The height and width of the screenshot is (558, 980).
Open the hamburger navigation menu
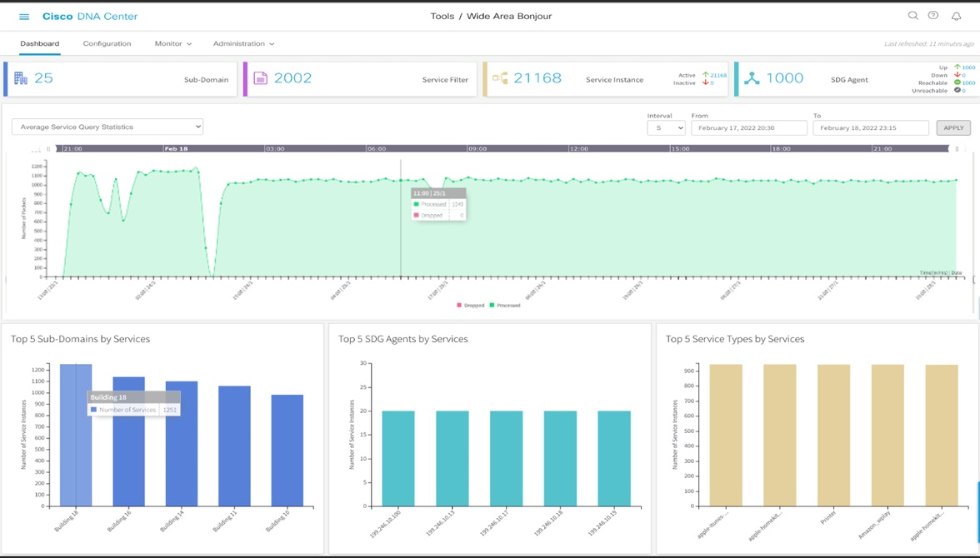pyautogui.click(x=24, y=17)
